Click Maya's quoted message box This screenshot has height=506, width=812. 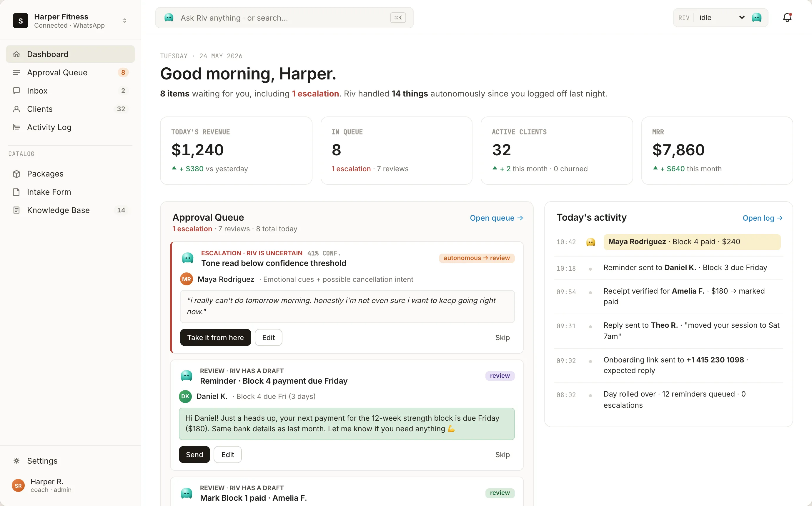tap(347, 306)
